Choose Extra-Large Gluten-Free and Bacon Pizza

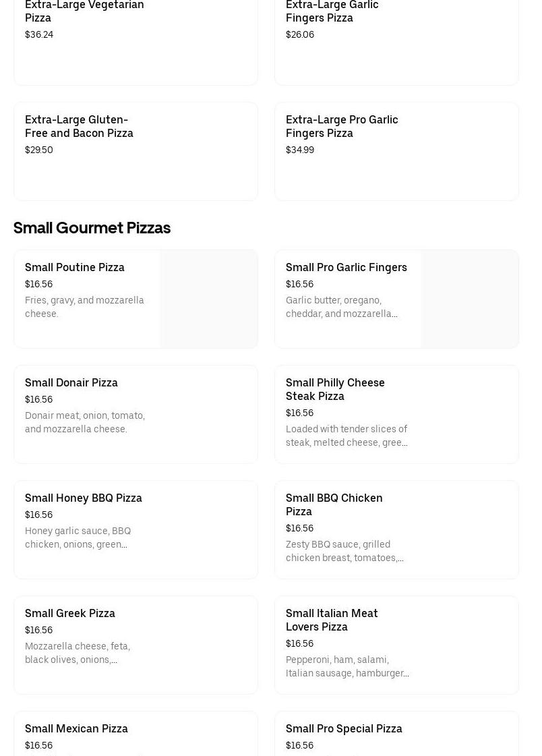(79, 126)
